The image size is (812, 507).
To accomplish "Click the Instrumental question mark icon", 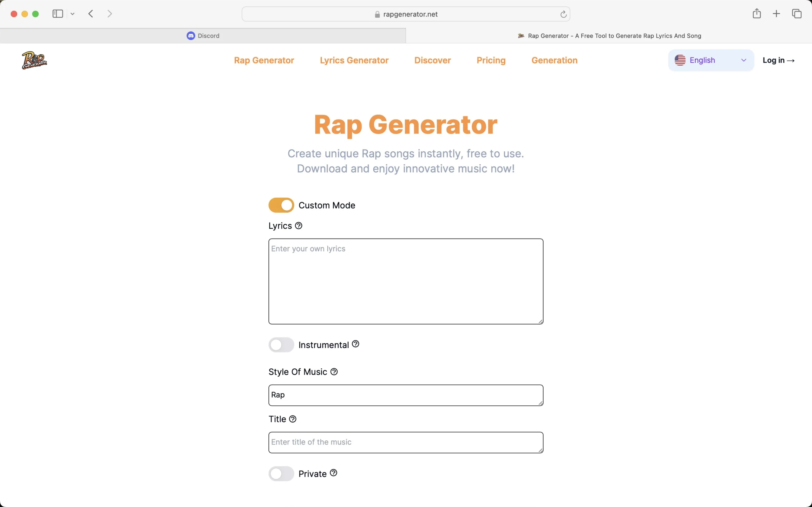I will tap(356, 344).
